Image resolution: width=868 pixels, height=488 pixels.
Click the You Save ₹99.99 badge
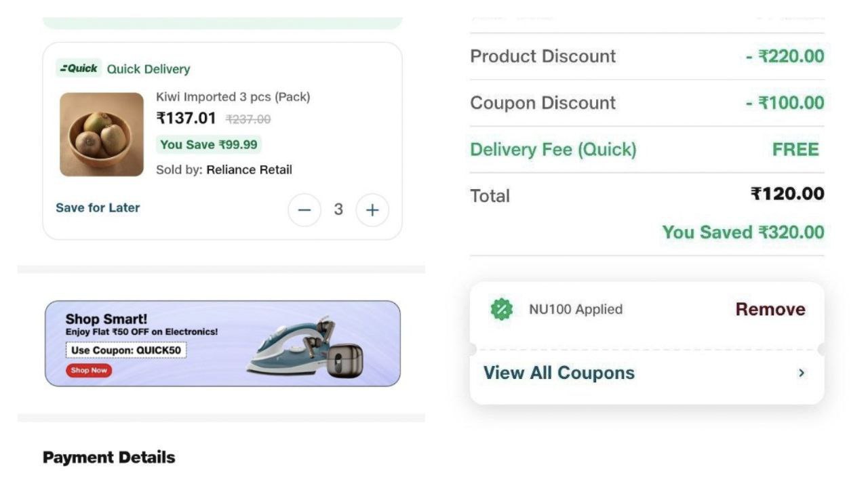[x=209, y=144]
